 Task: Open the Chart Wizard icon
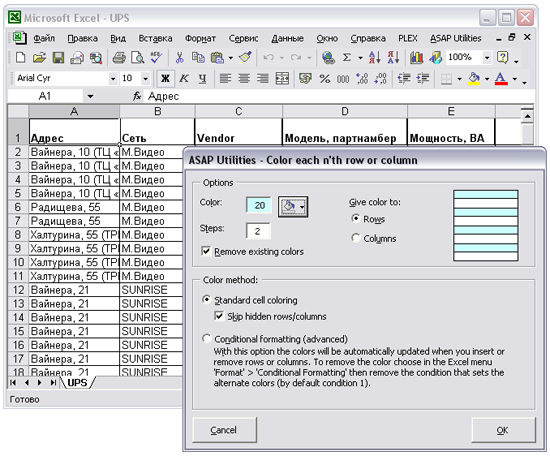(x=416, y=58)
